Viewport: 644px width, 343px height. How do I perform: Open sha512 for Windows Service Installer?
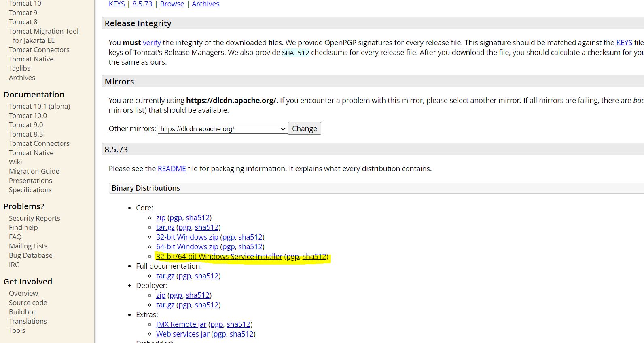[x=314, y=256]
